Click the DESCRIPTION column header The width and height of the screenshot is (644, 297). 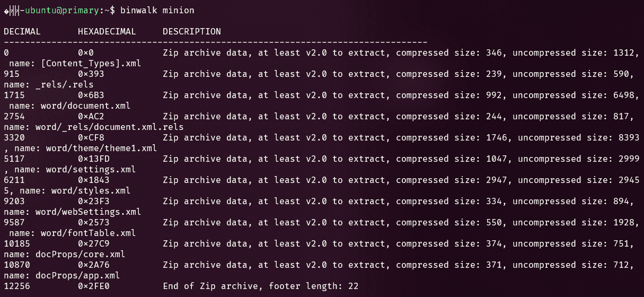(x=191, y=31)
